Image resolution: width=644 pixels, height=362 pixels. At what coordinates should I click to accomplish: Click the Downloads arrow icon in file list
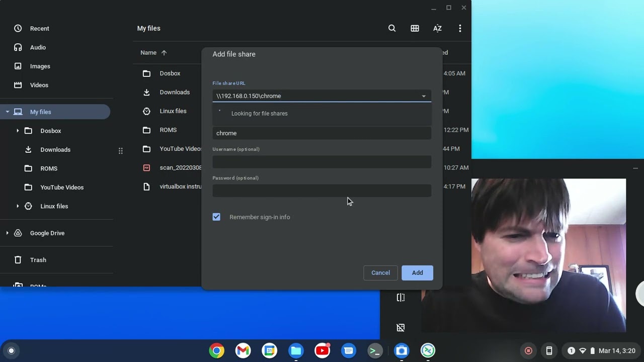click(x=146, y=92)
